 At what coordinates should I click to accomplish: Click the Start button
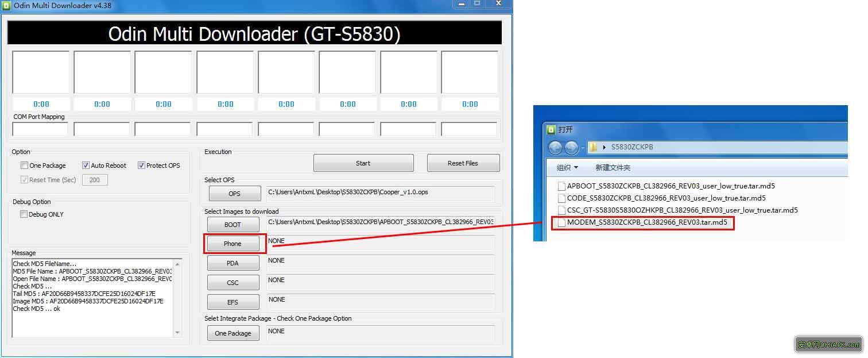coord(363,163)
